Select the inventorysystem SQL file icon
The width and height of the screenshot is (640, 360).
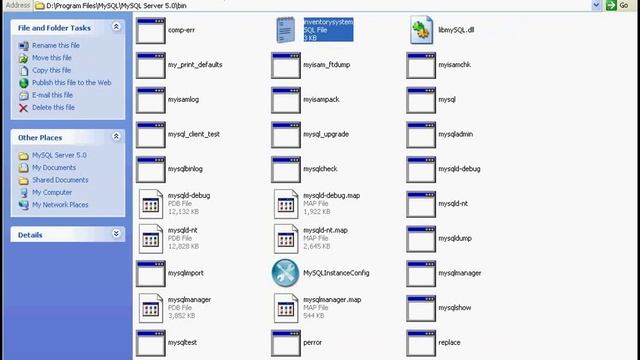click(x=285, y=30)
